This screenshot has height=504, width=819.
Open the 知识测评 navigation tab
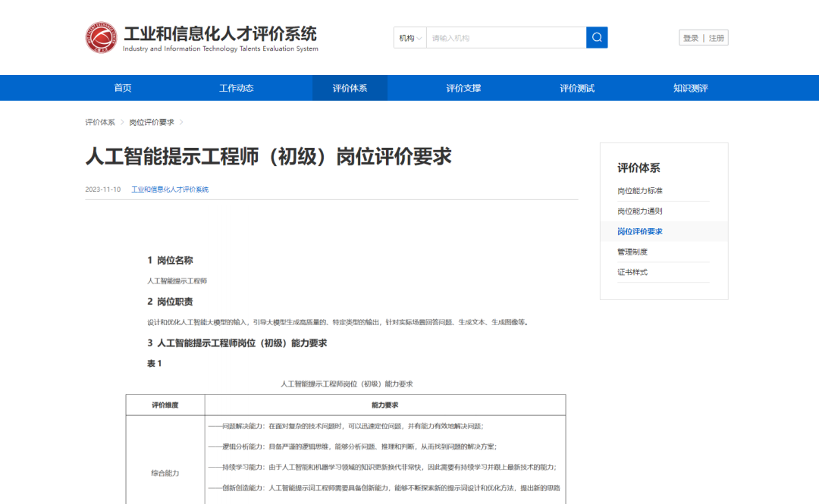pyautogui.click(x=691, y=88)
